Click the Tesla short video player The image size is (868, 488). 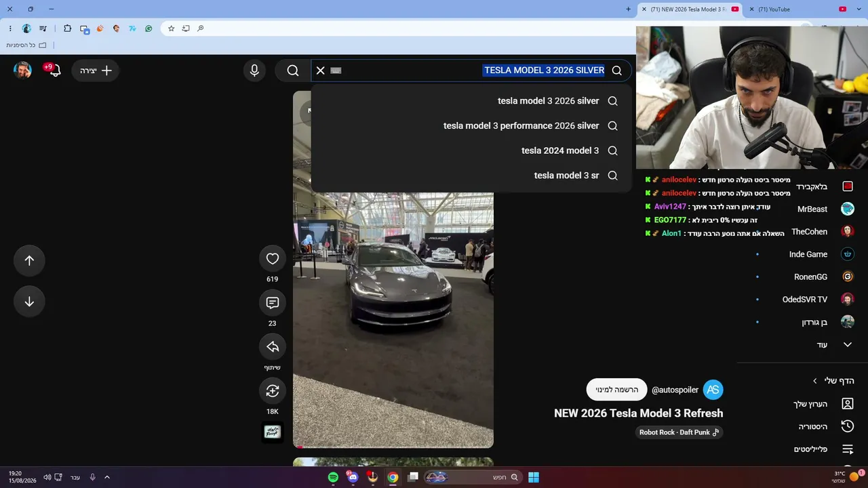(x=393, y=269)
